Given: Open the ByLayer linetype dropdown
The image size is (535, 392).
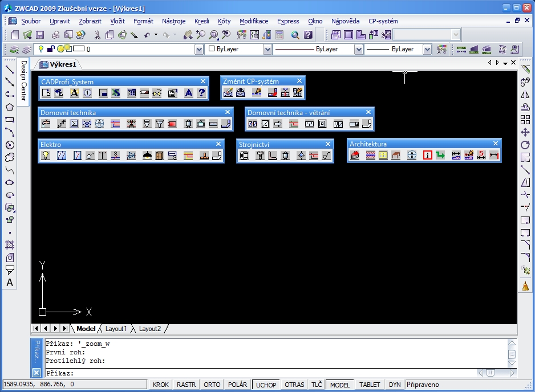Looking at the screenshot, I should [x=359, y=50].
